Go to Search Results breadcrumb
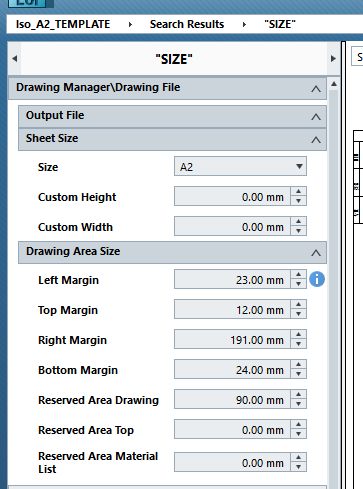Screen dimensions: 363x489 click(187, 24)
